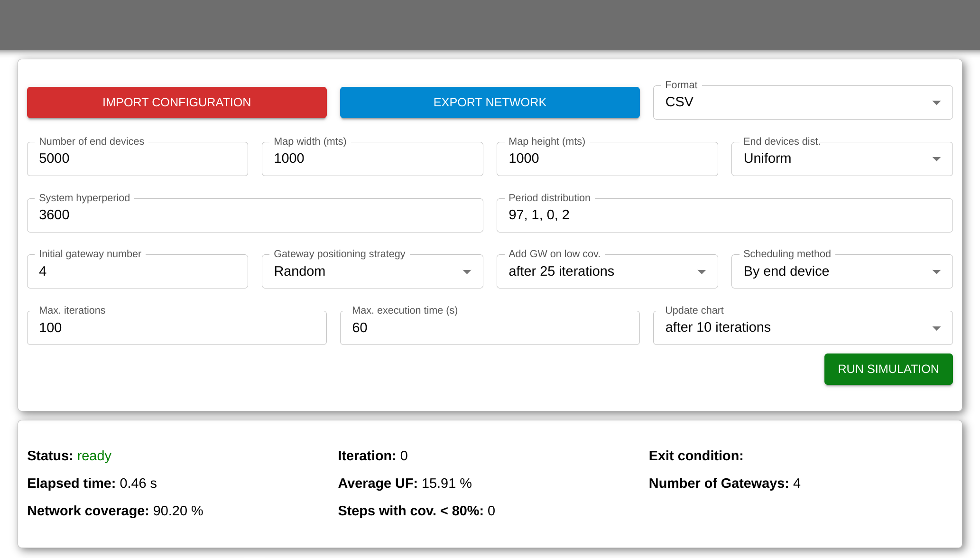Viewport: 980px width, 558px height.
Task: Focus the Map width input field
Action: [x=372, y=159]
